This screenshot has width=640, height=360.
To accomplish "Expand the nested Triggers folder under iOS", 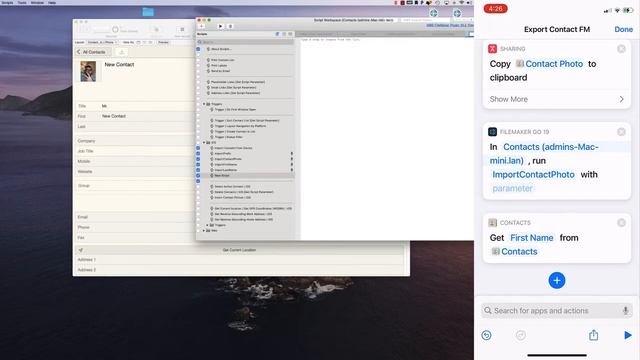I will [x=207, y=225].
